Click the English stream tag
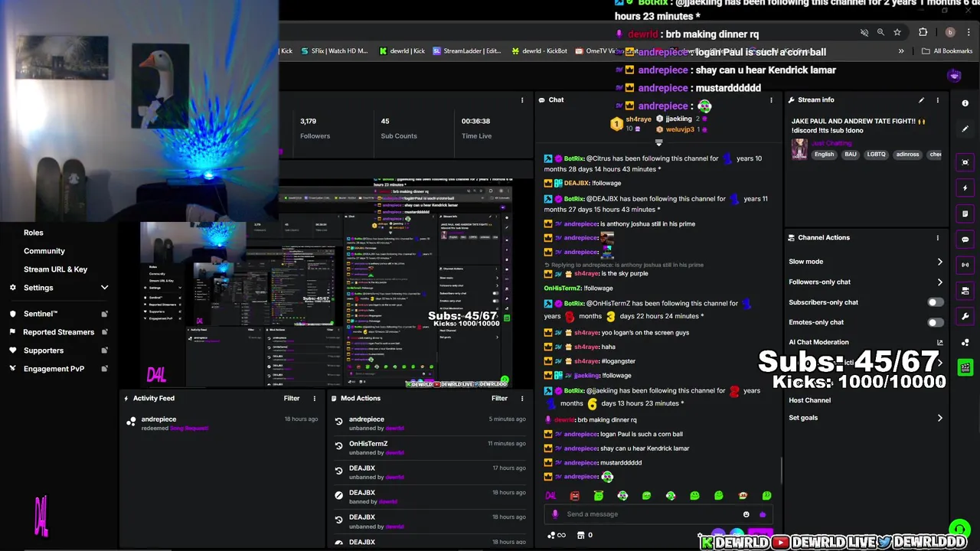 (824, 155)
